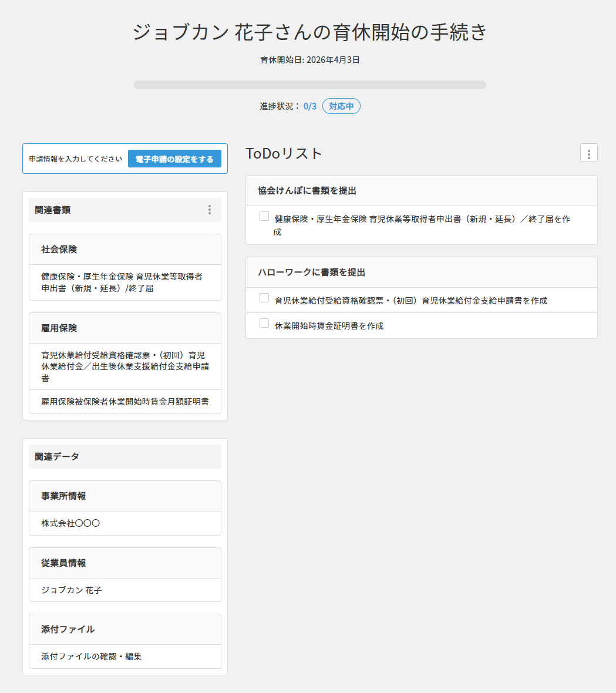Viewport: 616px width, 693px height.
Task: Click the 雇用保険 card header
Action: 125,328
